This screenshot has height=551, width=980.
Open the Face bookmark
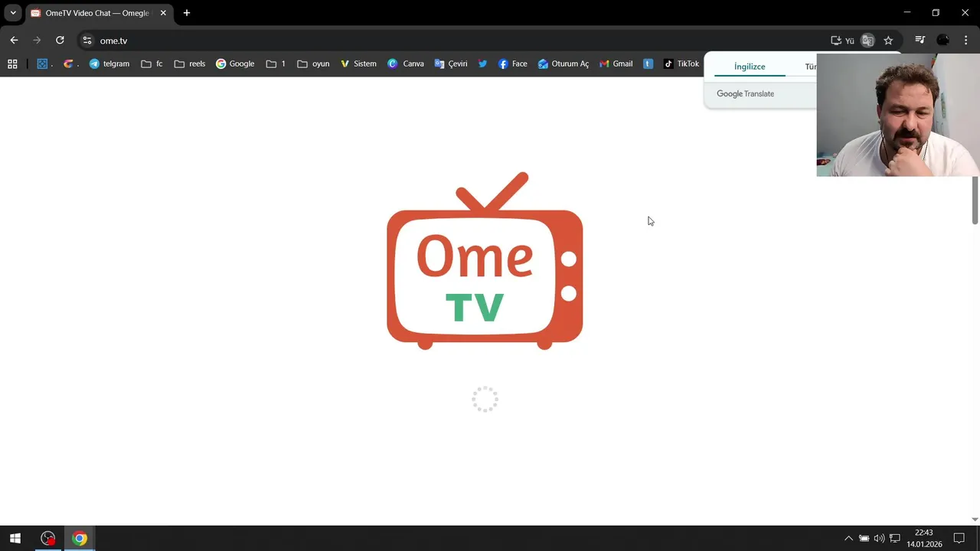click(x=513, y=64)
